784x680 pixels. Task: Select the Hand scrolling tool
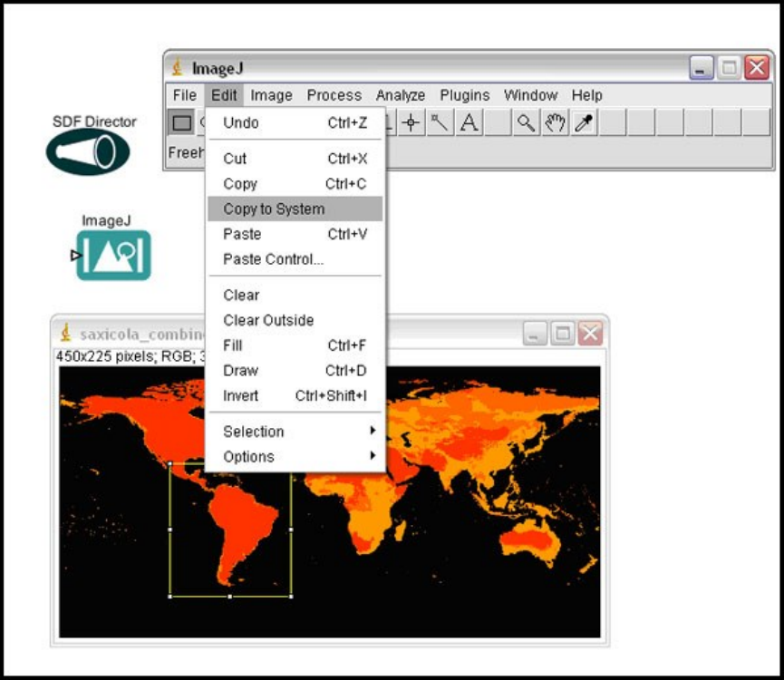555,122
